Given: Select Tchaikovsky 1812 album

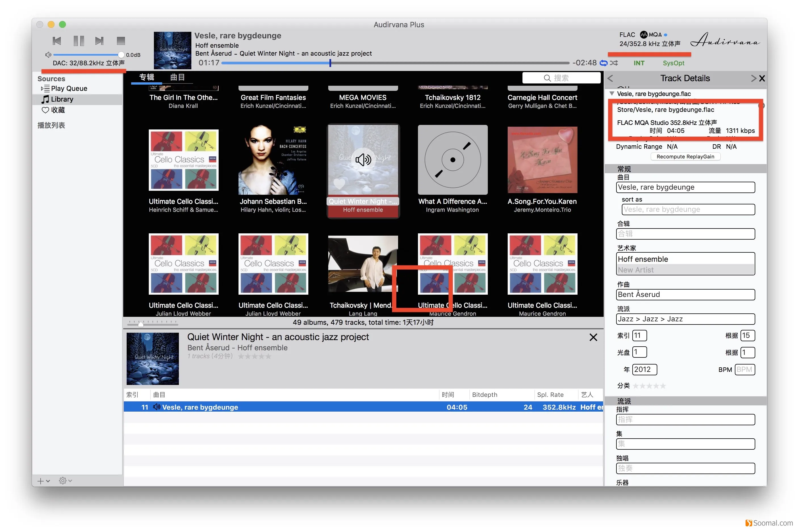Looking at the screenshot, I should click(452, 98).
